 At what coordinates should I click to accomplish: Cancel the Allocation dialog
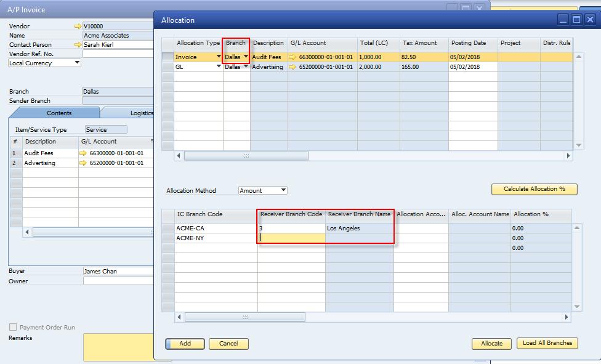tap(228, 343)
